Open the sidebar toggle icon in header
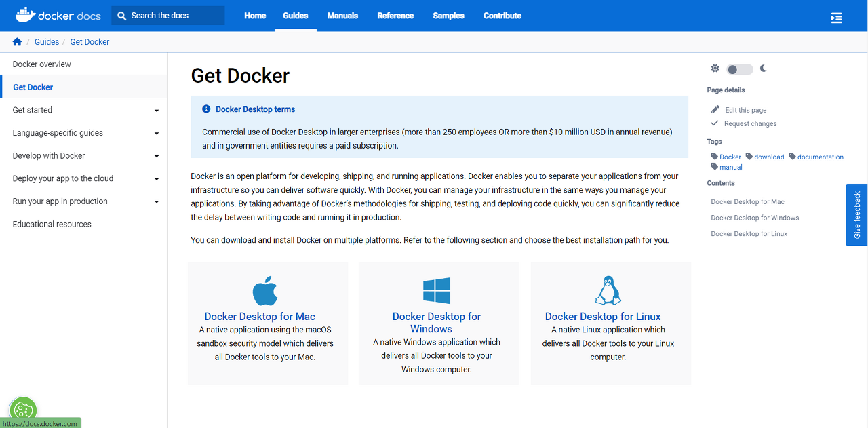 click(836, 18)
